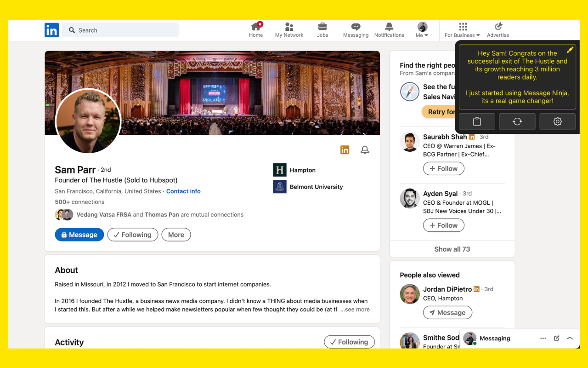The width and height of the screenshot is (588, 368).
Task: Click the yellow pencil edit icon
Action: click(570, 50)
